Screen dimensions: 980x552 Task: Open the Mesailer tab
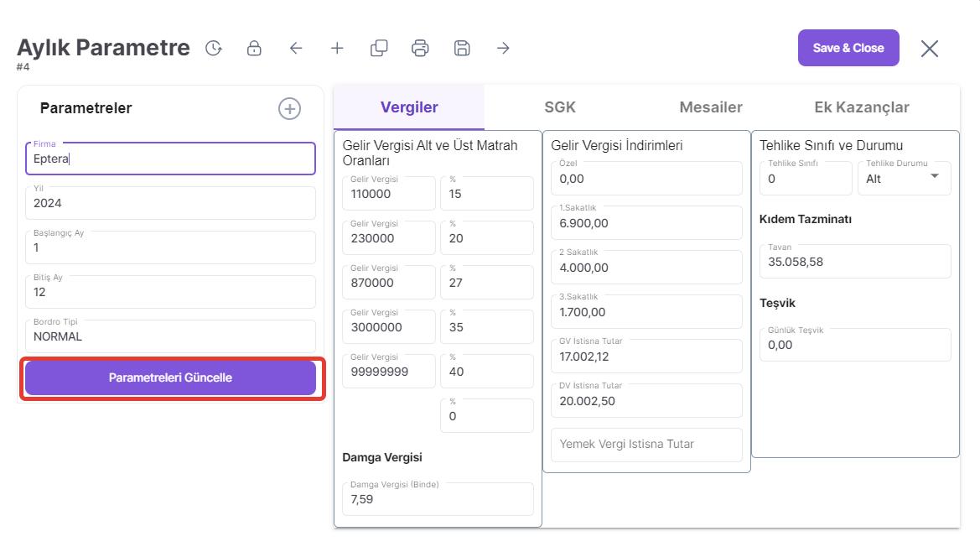tap(711, 107)
